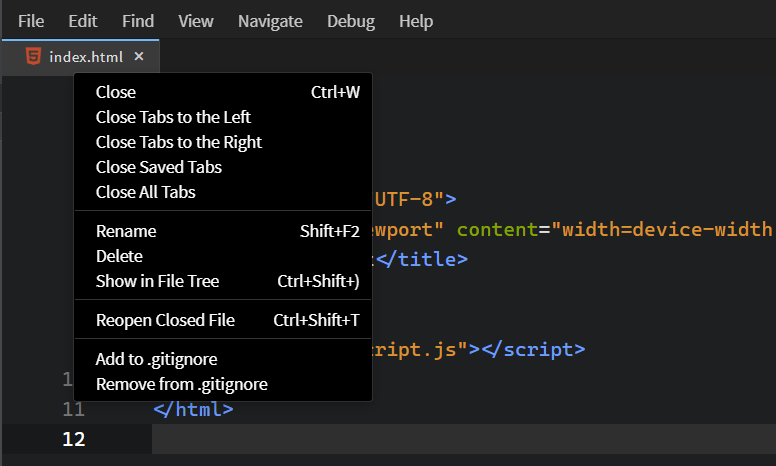776x466 pixels.
Task: Open the Help menu
Action: pos(416,21)
